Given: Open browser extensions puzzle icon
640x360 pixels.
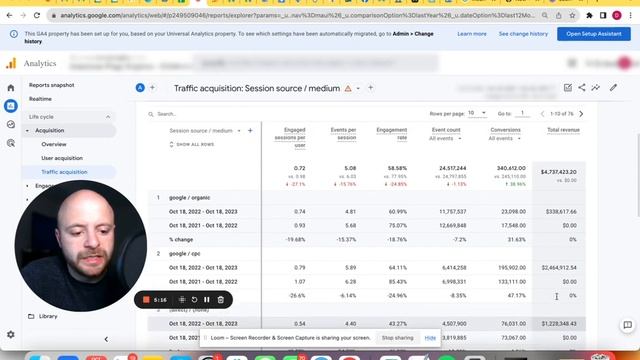Looking at the screenshot, I should click(x=589, y=16).
